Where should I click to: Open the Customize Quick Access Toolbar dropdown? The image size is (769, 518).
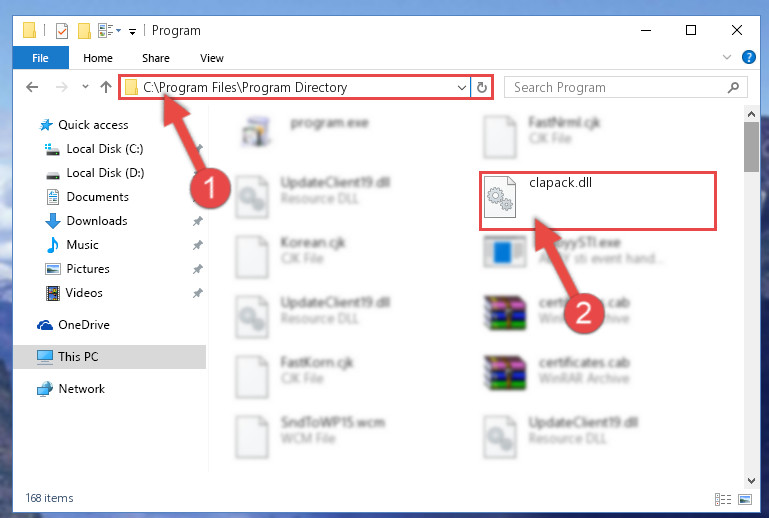pos(132,31)
